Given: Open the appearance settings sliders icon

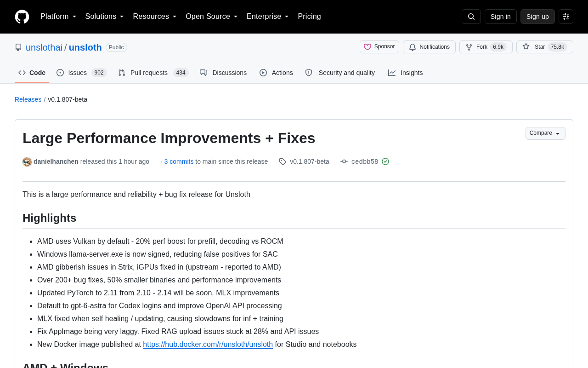Looking at the screenshot, I should tap(566, 17).
